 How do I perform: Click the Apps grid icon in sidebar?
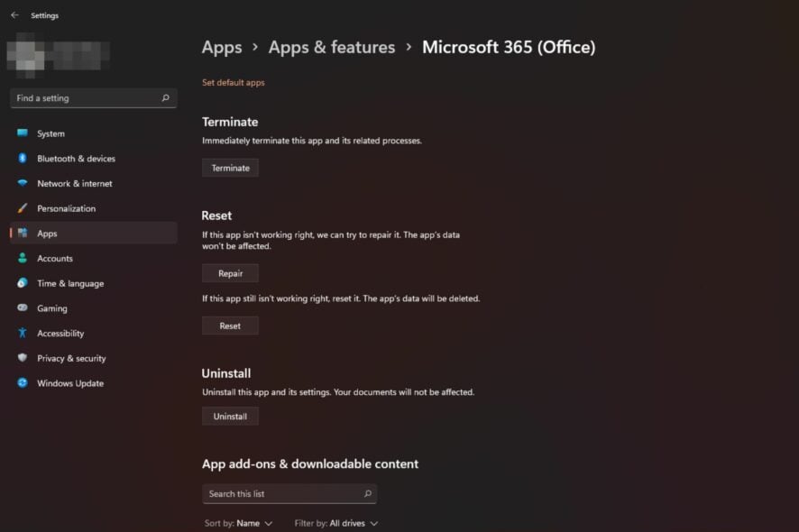[23, 233]
